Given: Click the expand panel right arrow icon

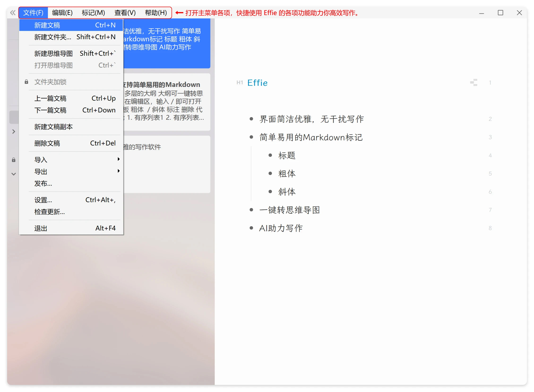Looking at the screenshot, I should (x=13, y=132).
